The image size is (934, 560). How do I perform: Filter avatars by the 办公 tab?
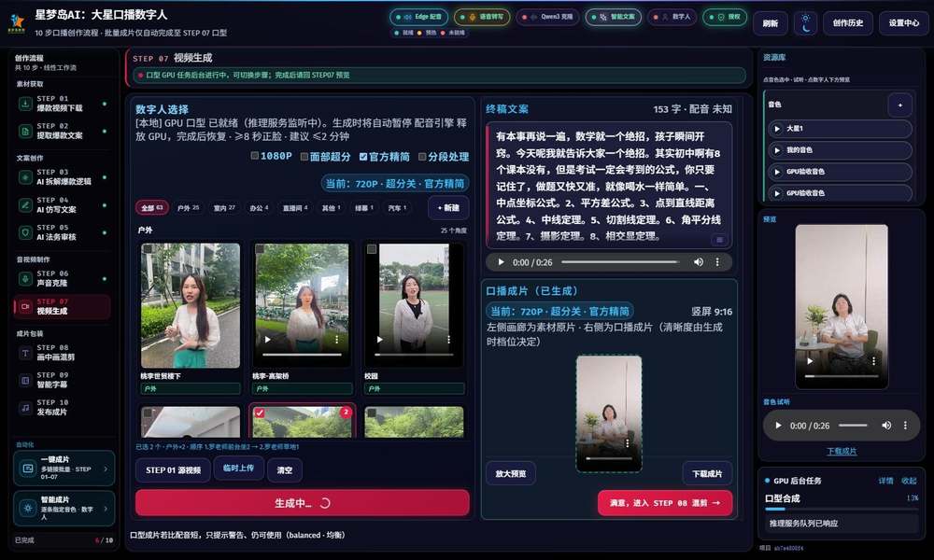(259, 208)
